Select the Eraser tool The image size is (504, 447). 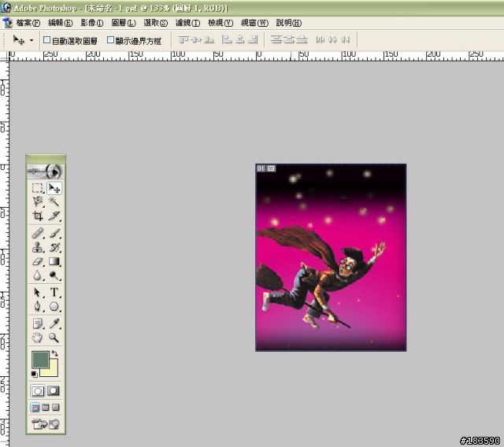coord(38,261)
